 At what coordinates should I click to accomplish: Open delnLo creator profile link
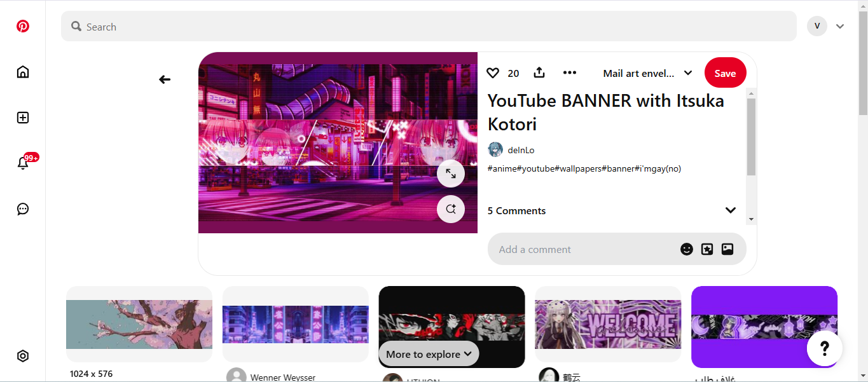coord(521,150)
